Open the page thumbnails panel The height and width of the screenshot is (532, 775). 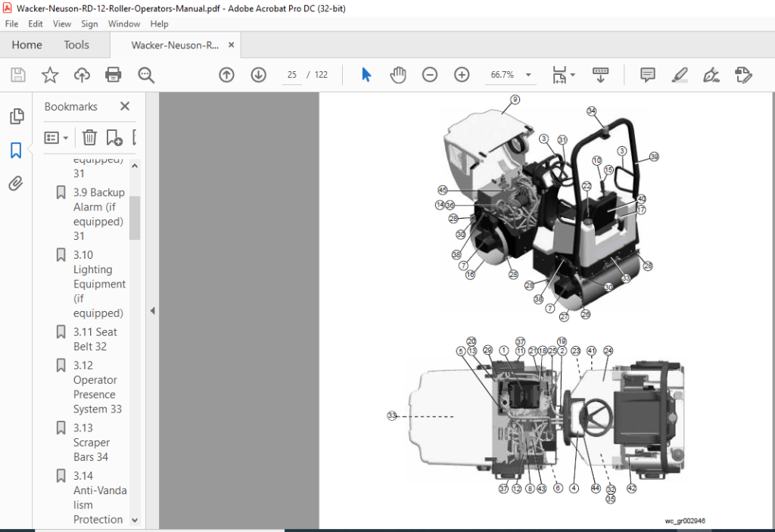click(17, 117)
